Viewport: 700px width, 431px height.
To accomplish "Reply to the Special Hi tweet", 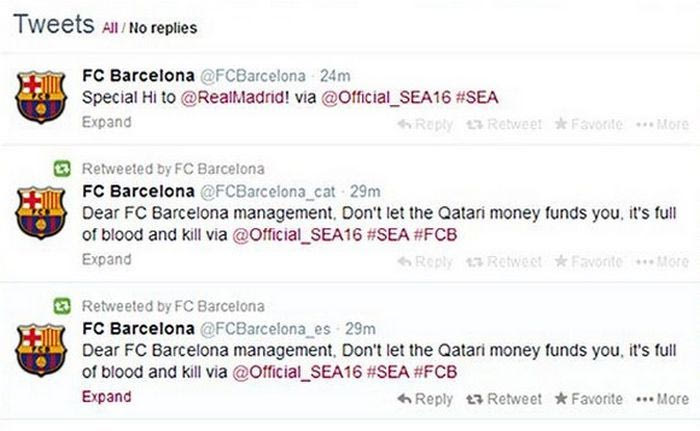I will point(425,124).
